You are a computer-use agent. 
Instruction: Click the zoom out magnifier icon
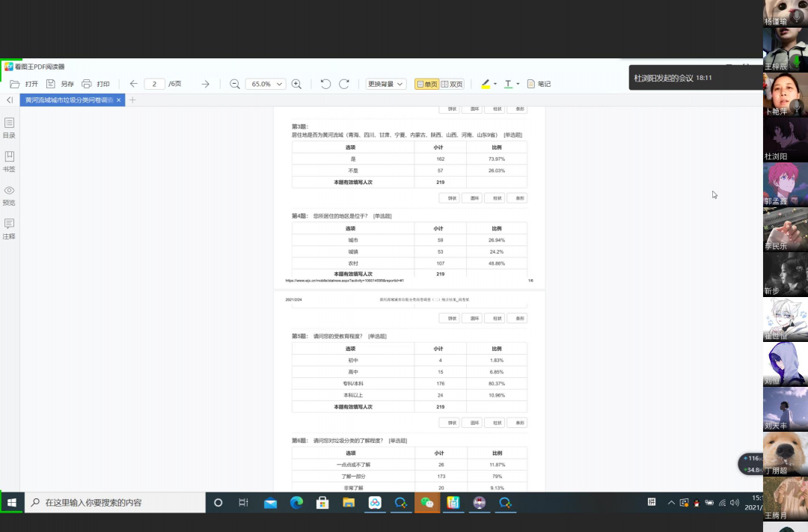(235, 85)
